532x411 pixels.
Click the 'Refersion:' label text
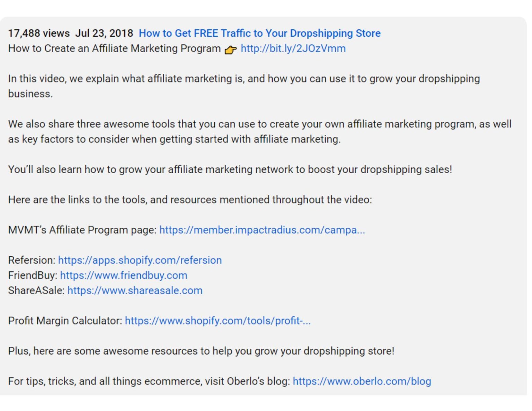point(32,260)
